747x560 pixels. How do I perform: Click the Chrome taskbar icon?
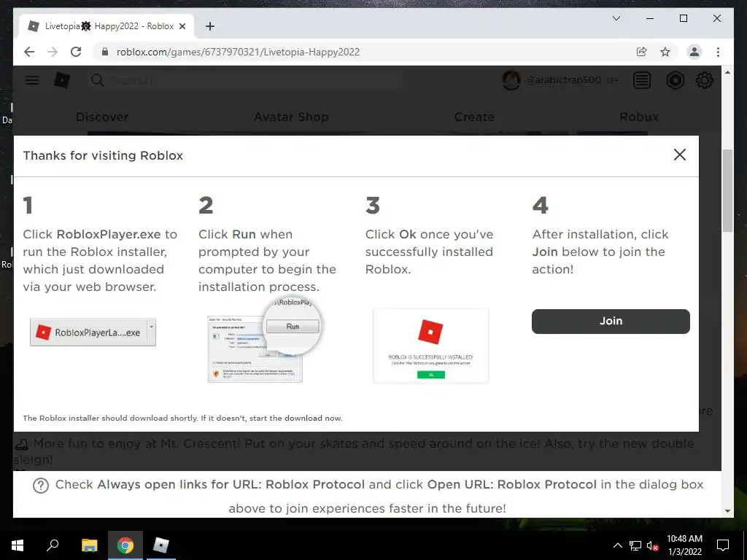125,545
